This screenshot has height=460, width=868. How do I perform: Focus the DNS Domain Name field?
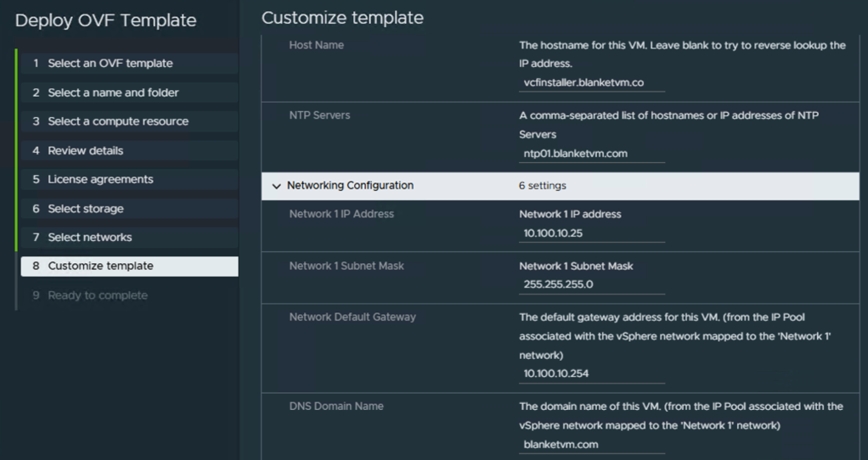tap(591, 444)
